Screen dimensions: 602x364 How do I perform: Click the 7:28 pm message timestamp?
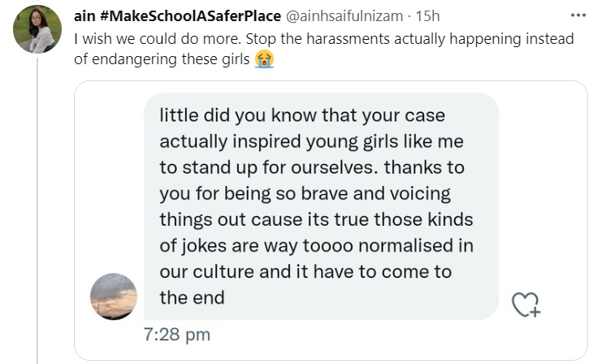[x=176, y=334]
